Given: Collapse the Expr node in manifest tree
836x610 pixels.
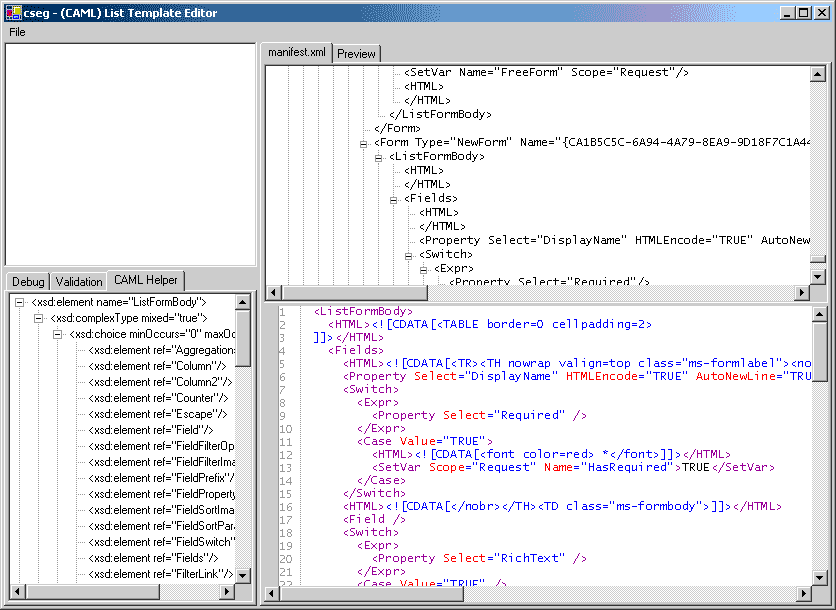Looking at the screenshot, I should (423, 270).
